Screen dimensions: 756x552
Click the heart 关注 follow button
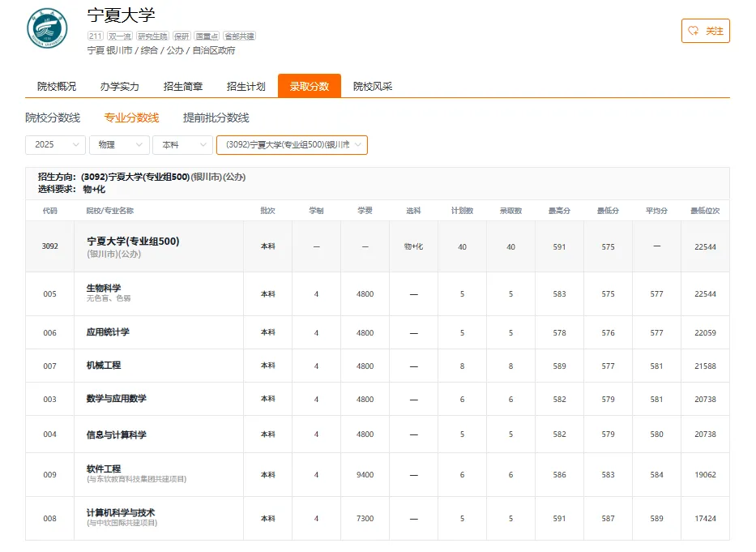pyautogui.click(x=706, y=31)
